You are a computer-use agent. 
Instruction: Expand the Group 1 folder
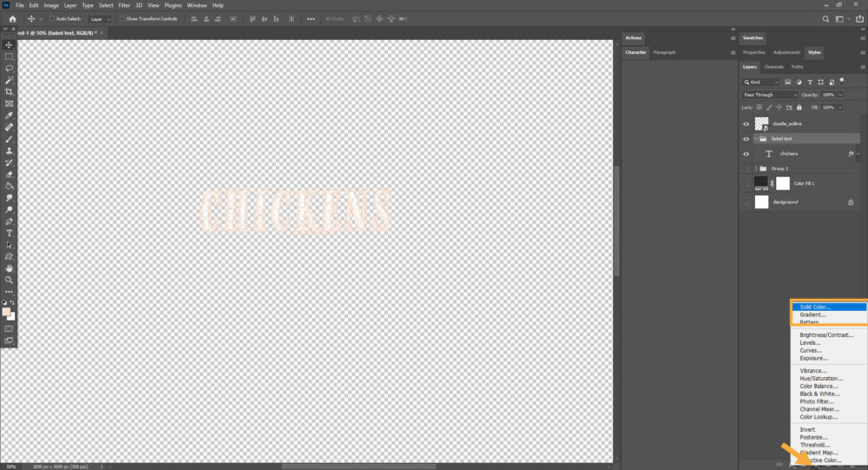click(756, 169)
